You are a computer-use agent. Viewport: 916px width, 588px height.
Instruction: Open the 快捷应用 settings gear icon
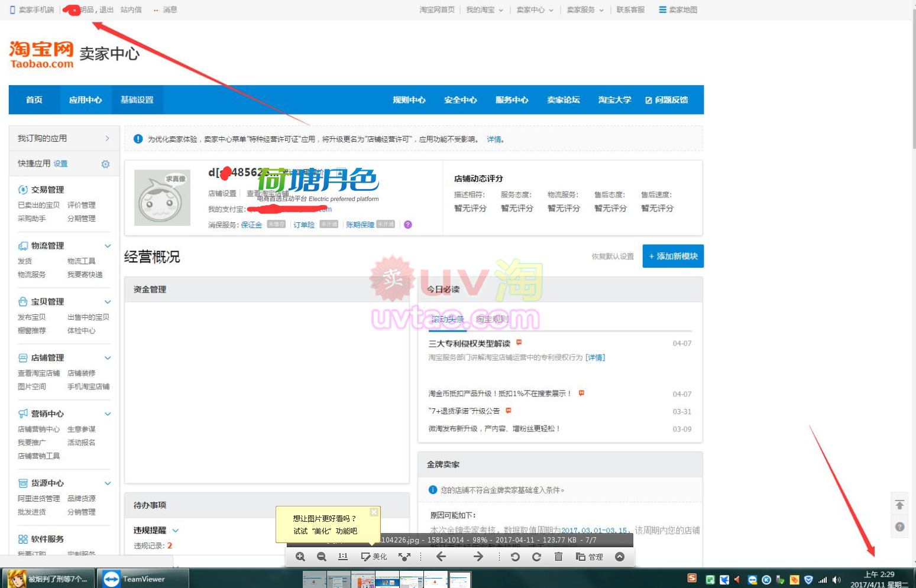point(105,164)
